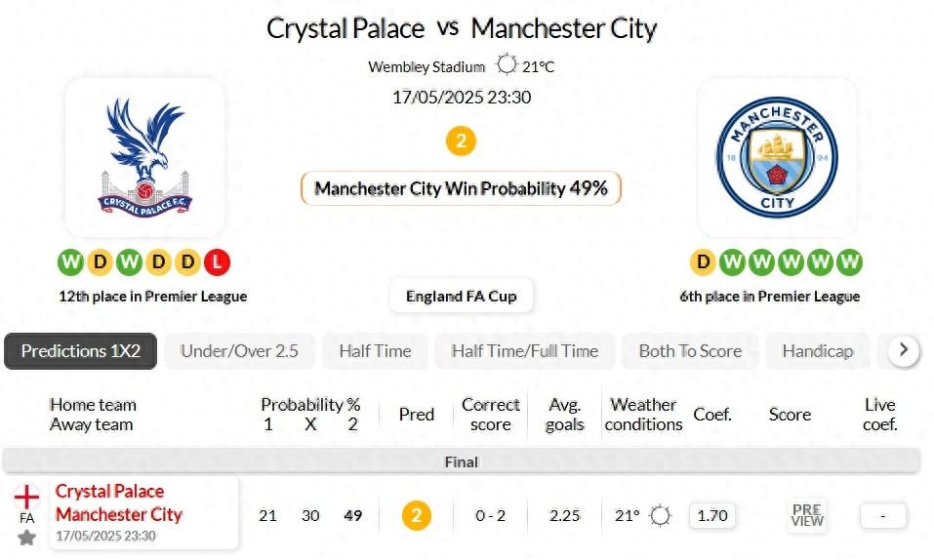Click the Manchester City club crest

(x=778, y=157)
